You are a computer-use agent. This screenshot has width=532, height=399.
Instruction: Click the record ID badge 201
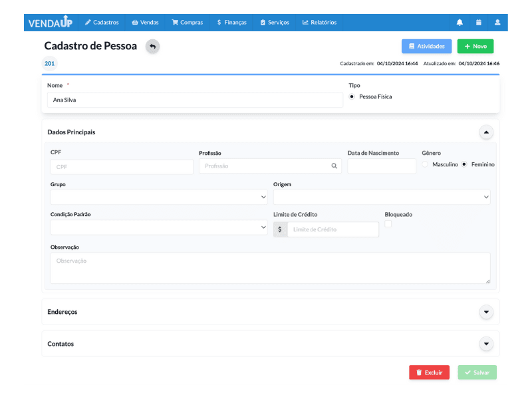50,64
